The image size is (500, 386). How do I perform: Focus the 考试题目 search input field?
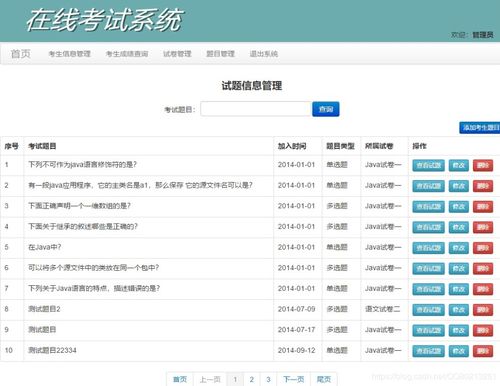pyautogui.click(x=256, y=109)
